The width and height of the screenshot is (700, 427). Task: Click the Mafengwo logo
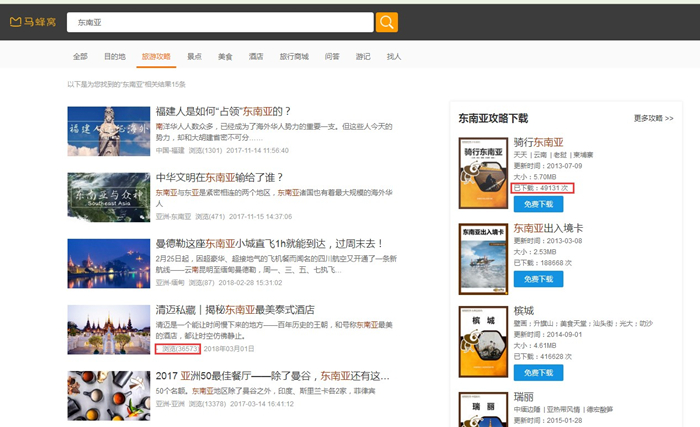coord(32,22)
